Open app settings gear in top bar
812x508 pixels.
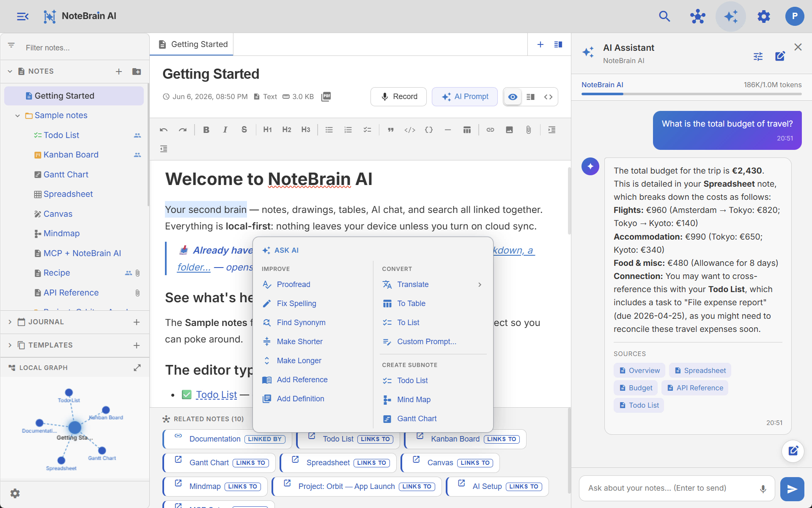click(763, 17)
